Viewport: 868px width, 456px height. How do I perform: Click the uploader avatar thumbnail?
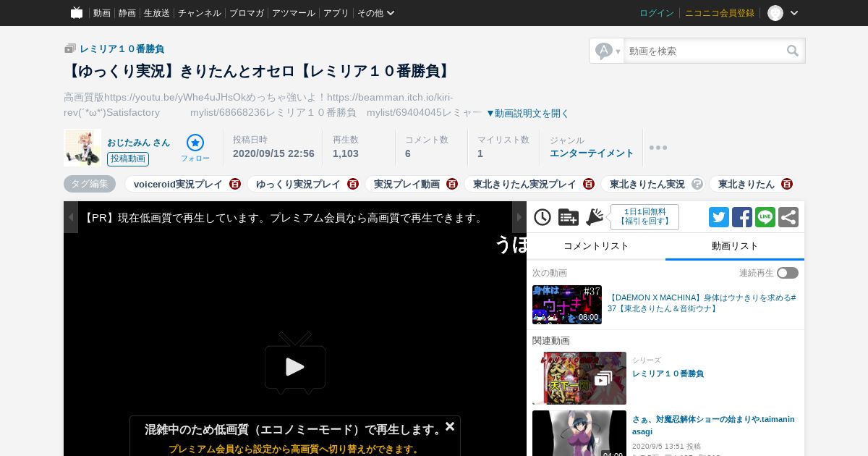(x=82, y=148)
